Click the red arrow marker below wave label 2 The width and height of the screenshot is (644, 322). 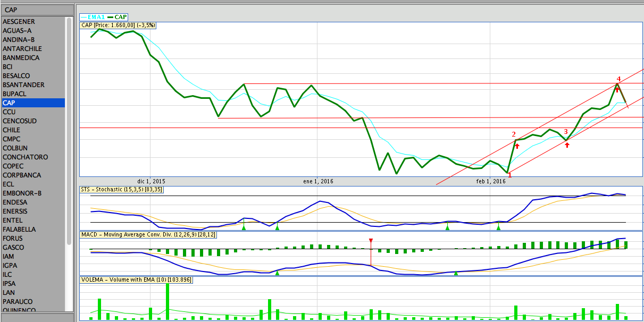tap(517, 145)
